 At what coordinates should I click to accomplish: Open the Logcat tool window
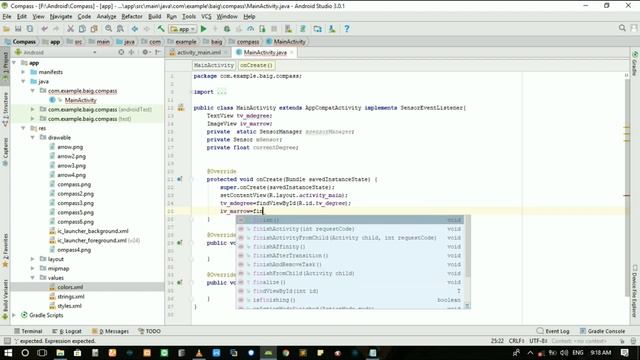tap(67, 331)
